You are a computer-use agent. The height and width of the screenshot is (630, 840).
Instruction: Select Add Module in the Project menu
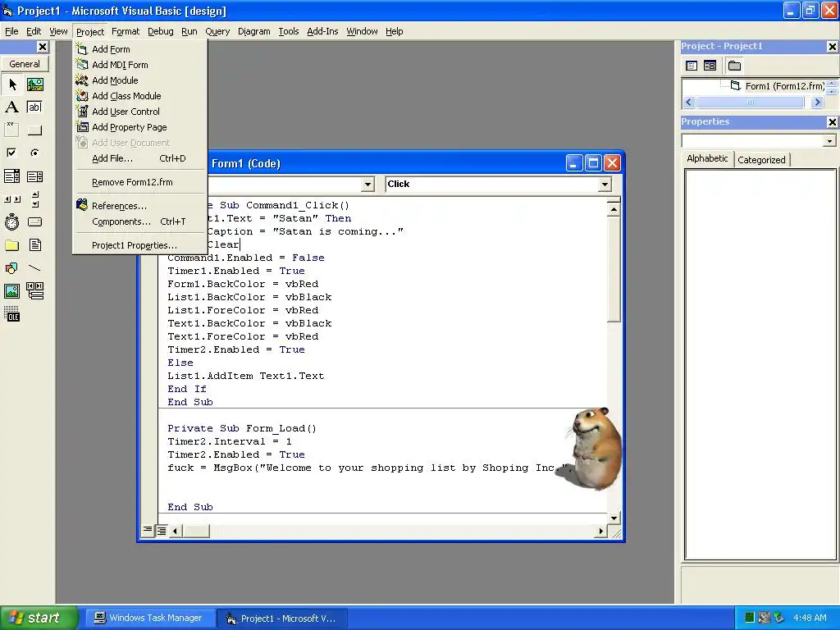point(115,80)
